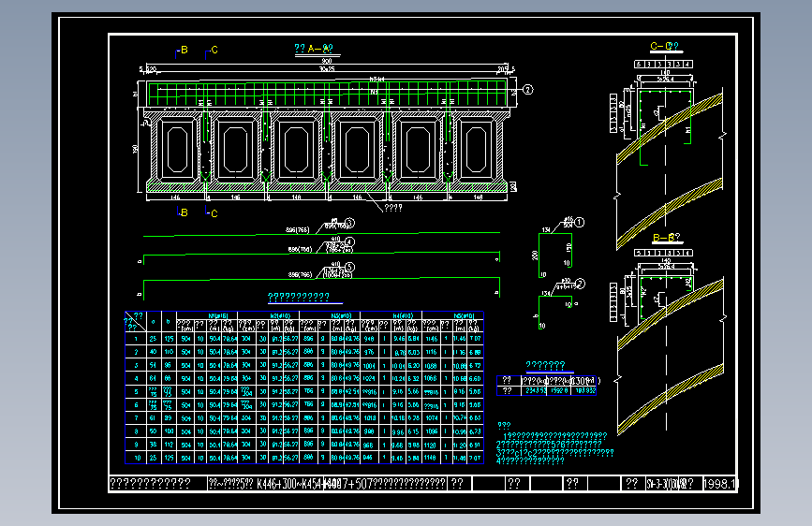
Task: Click circled bar mark 1 on the stirrup detail
Action: point(580,222)
